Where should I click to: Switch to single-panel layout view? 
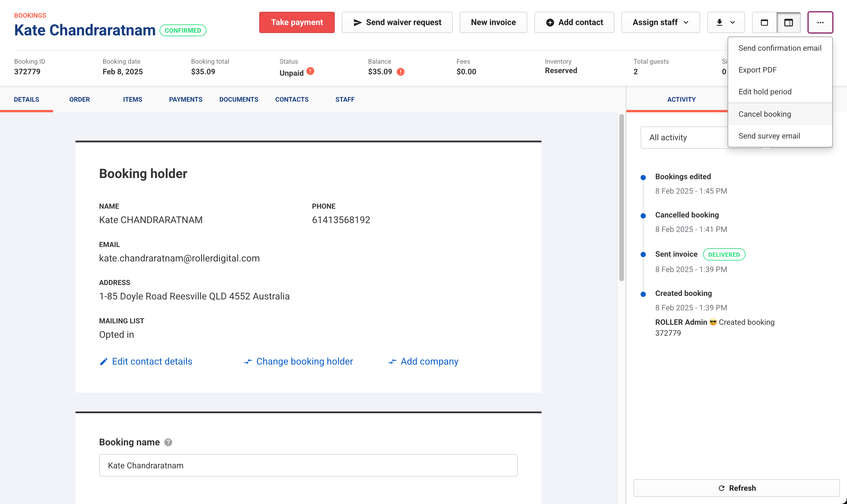[x=764, y=22]
